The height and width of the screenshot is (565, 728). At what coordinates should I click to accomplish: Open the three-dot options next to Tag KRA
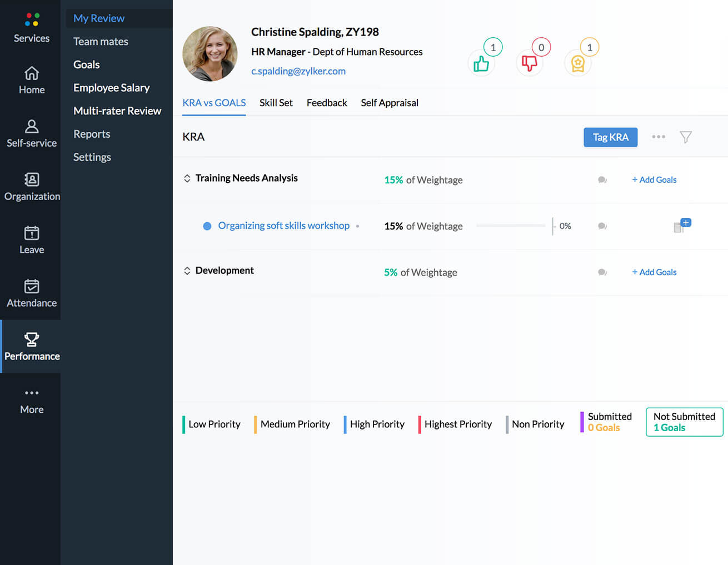pos(659,137)
